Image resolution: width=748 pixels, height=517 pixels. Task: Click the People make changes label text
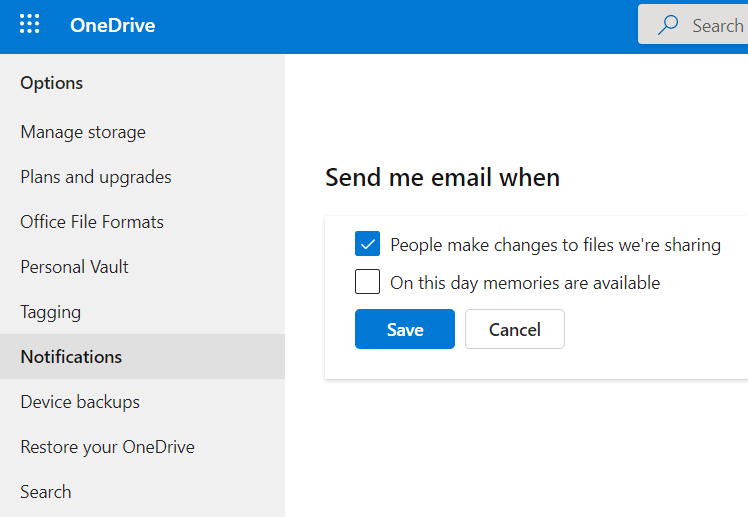(x=555, y=245)
